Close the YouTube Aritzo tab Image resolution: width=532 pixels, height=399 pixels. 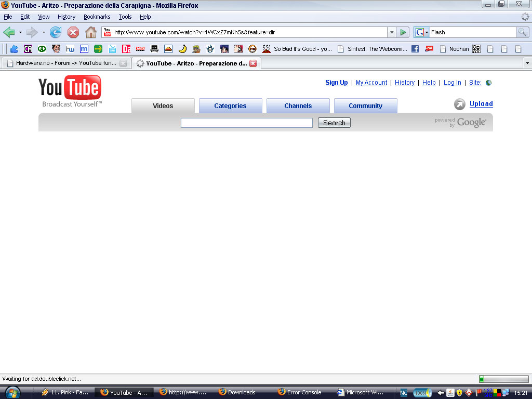tap(253, 63)
